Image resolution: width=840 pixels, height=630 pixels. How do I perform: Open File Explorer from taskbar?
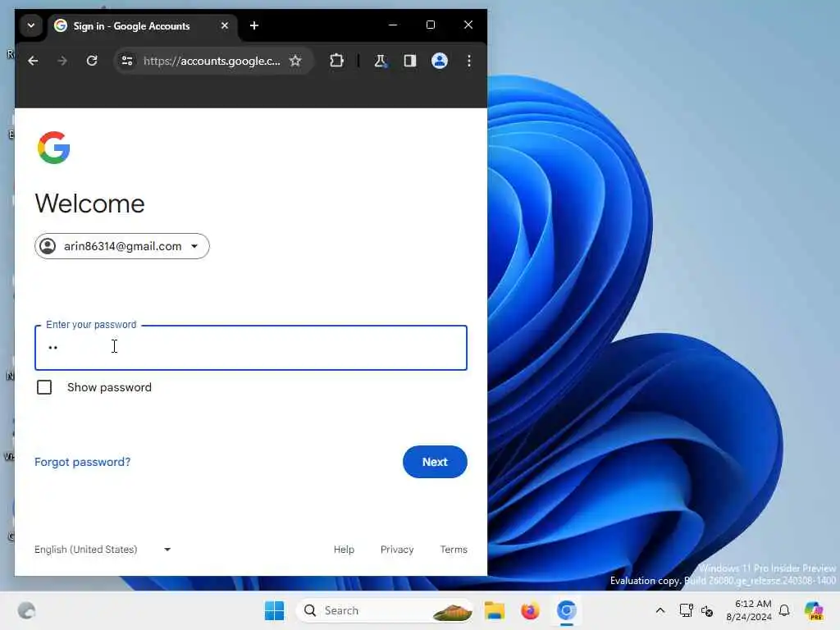495,610
